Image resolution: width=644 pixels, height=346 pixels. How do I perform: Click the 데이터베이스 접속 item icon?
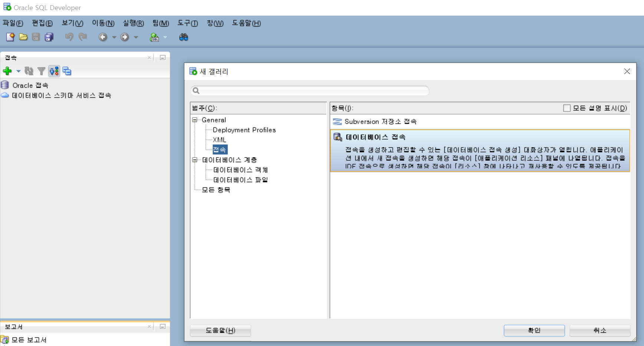point(338,137)
